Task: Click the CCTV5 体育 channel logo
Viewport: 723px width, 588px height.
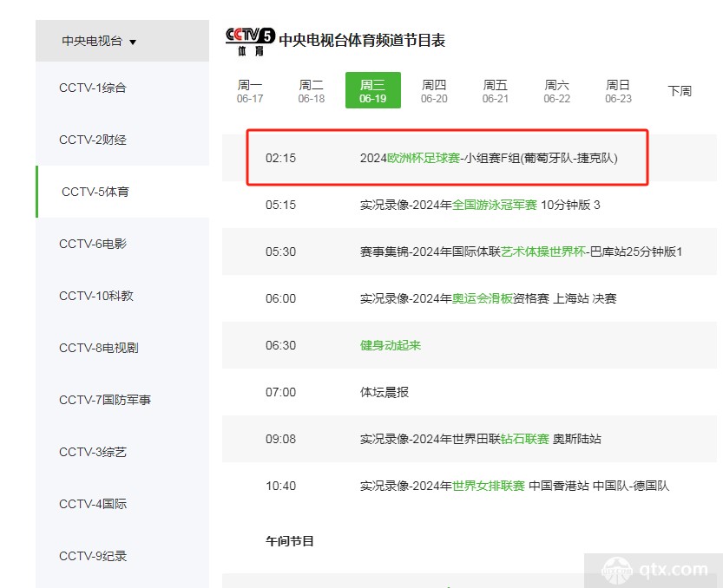Action: tap(250, 42)
